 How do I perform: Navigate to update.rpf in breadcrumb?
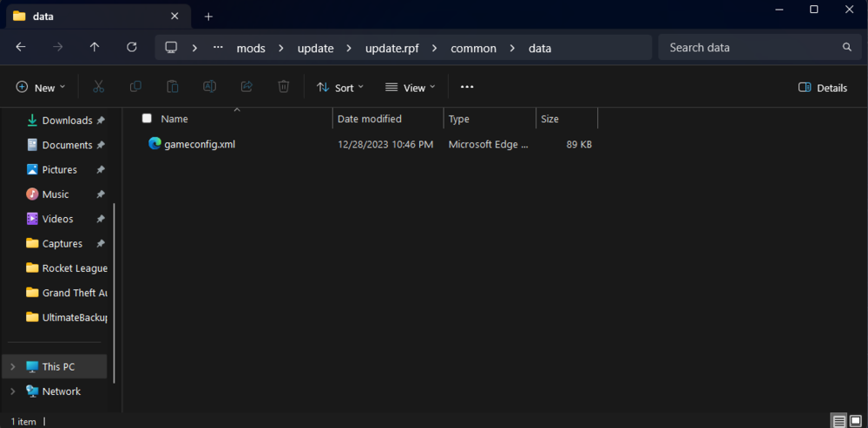click(x=392, y=48)
